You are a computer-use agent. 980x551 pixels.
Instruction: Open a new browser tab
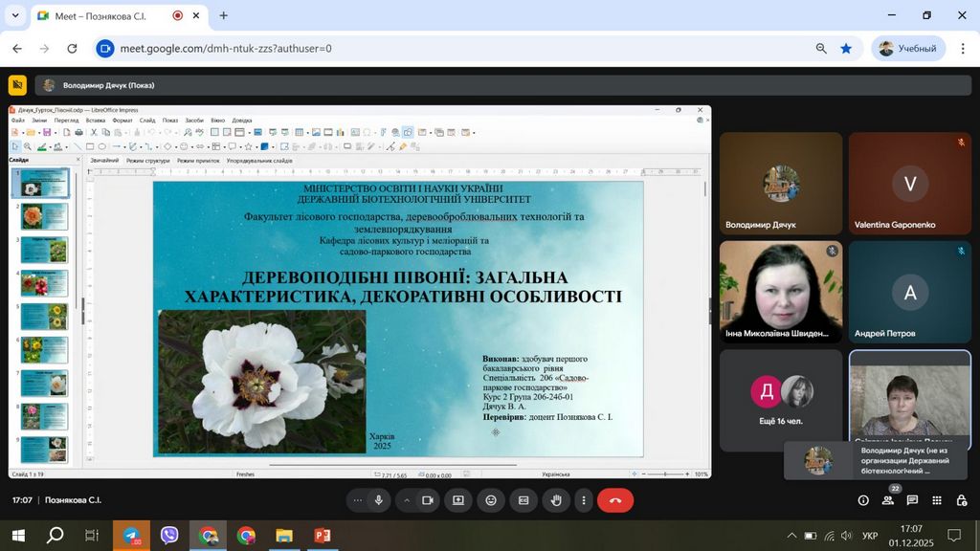pyautogui.click(x=224, y=15)
